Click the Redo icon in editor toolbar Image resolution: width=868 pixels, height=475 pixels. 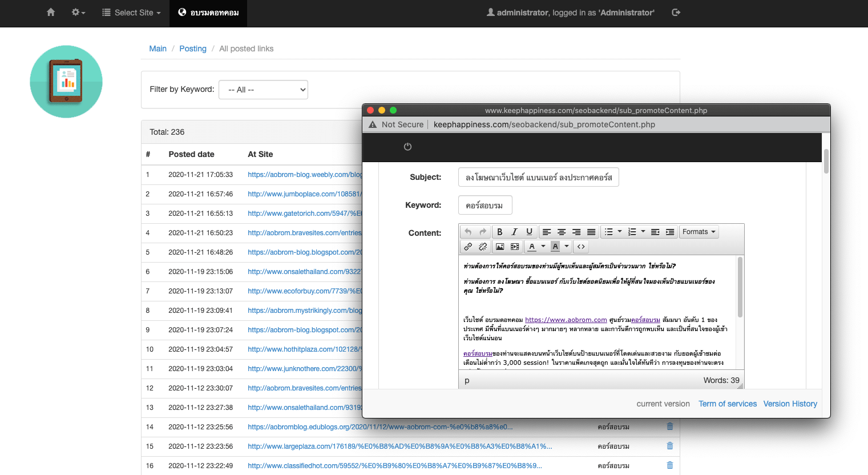483,232
